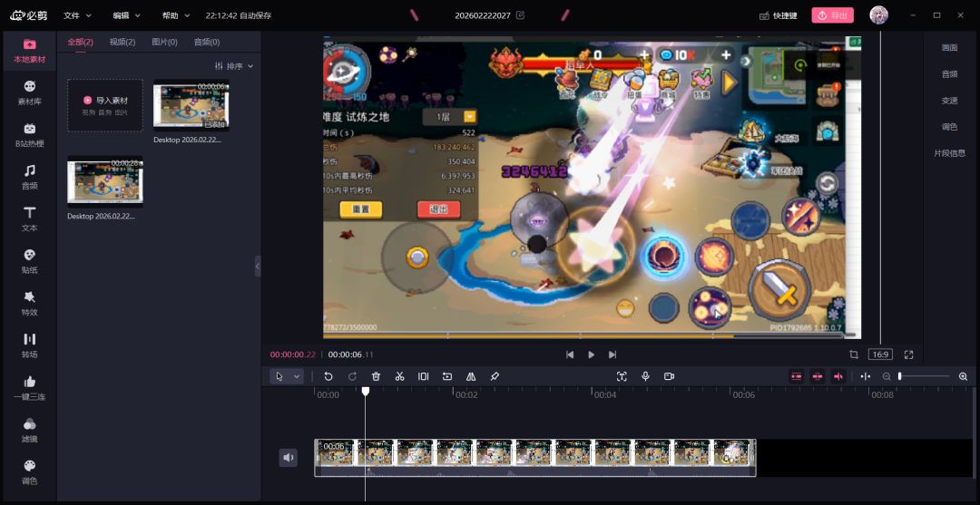Split clip with the scissors tool
The height and width of the screenshot is (505, 980).
pyautogui.click(x=399, y=376)
